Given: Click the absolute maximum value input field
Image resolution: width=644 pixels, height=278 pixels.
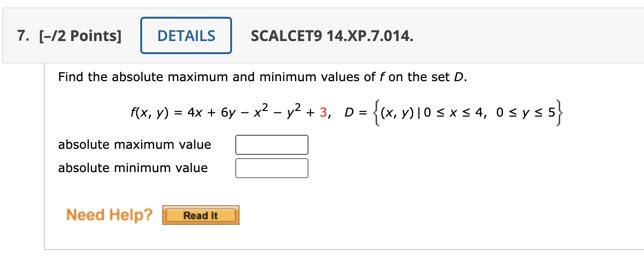Looking at the screenshot, I should 272,145.
